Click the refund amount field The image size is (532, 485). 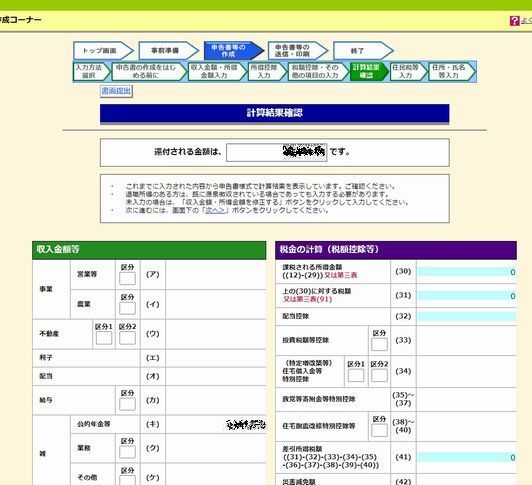(x=277, y=152)
